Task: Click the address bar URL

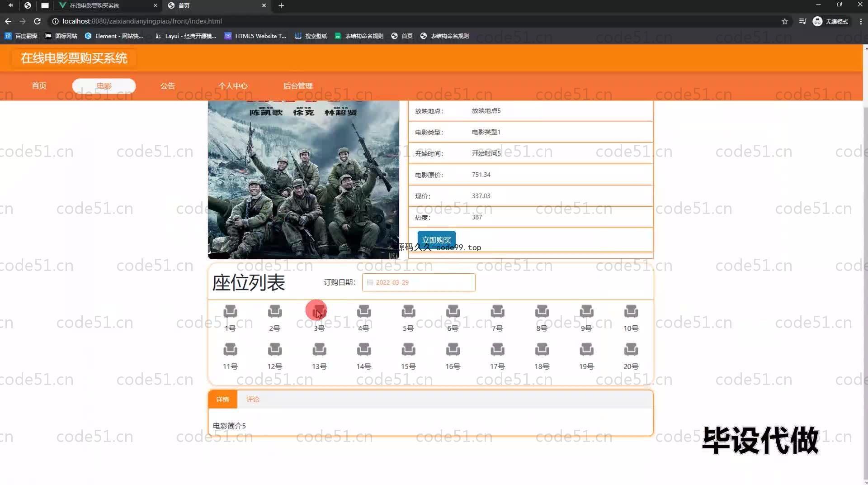Action: [142, 21]
